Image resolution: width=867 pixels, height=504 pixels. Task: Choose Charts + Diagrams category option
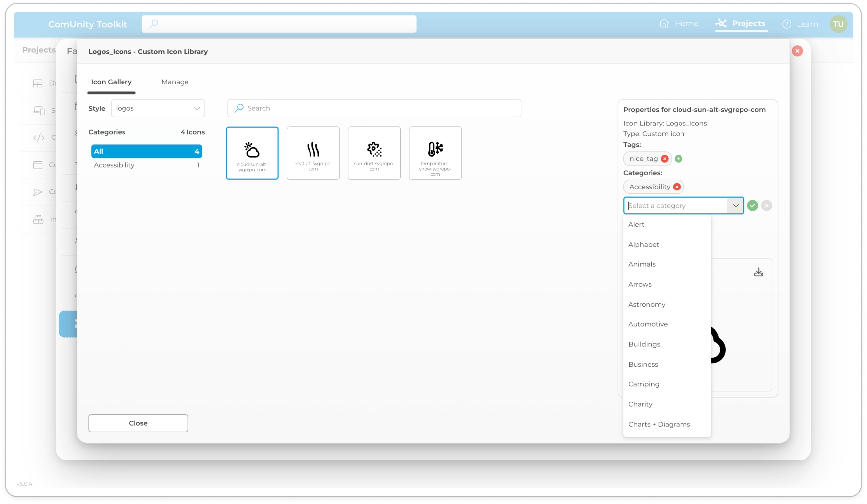(659, 424)
